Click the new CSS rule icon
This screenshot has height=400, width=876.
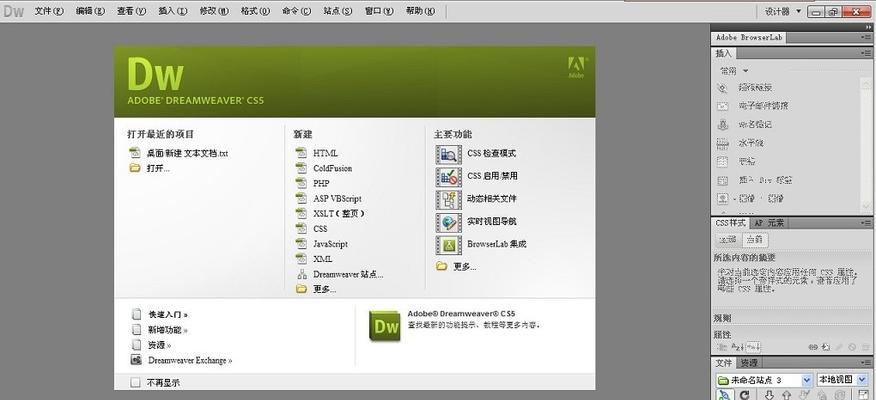tap(826, 347)
